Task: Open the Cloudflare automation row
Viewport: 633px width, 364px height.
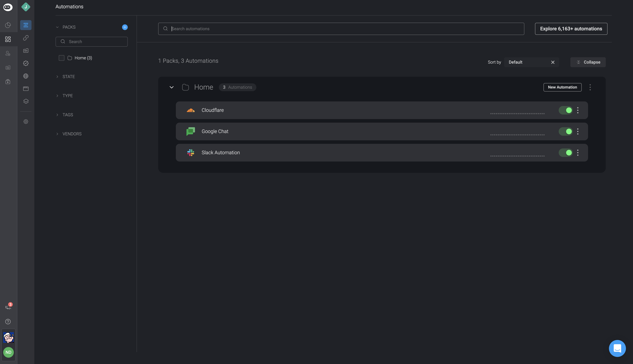Action: click(382, 110)
